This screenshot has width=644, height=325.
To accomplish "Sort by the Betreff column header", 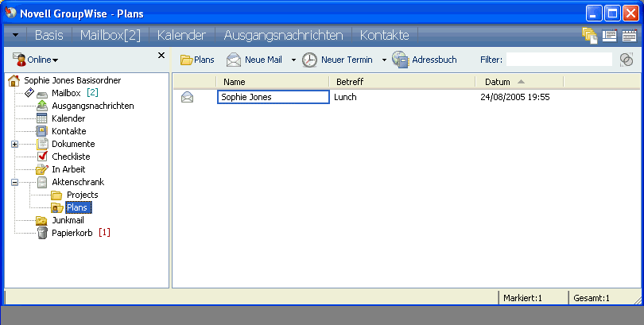I will (402, 82).
